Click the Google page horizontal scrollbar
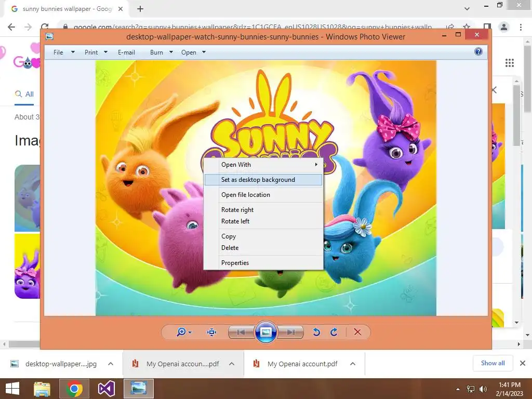 [x=24, y=344]
